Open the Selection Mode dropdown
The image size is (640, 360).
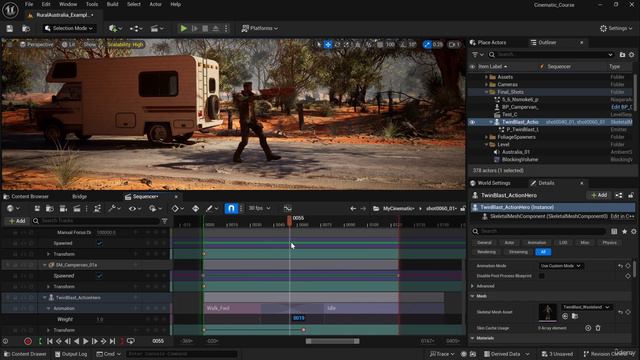(69, 28)
